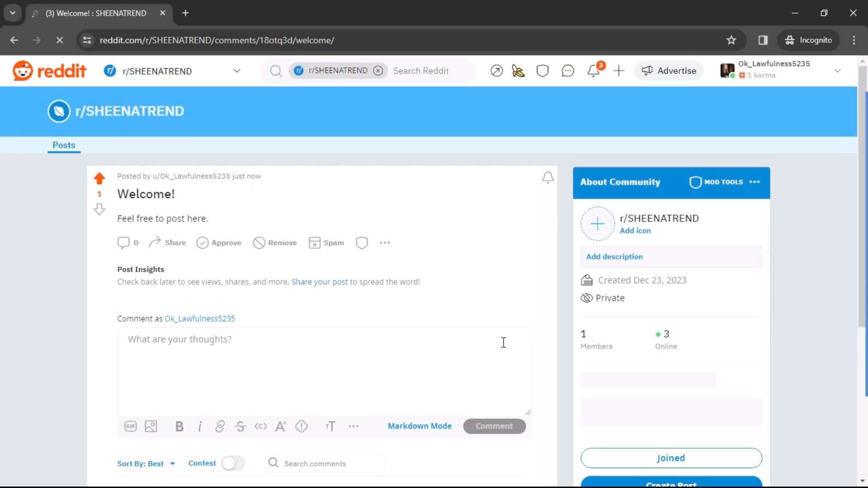Click the Joined button

[671, 458]
